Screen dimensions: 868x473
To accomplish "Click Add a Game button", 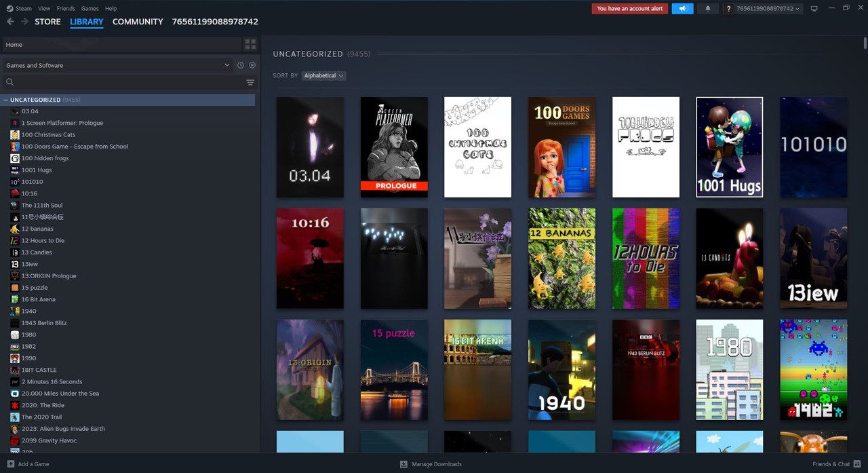I will [28, 464].
